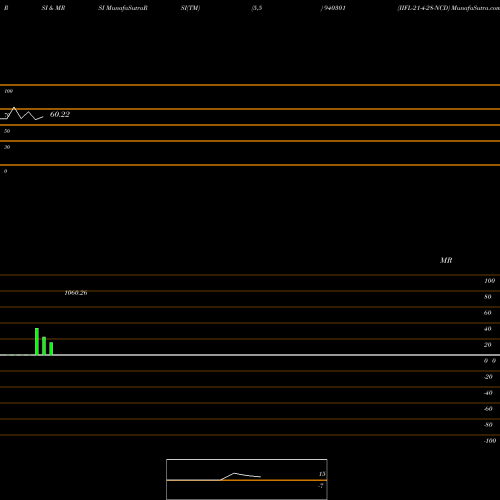Click the 'SI(TM)' header text
This screenshot has width=500, height=500.
click(190, 8)
